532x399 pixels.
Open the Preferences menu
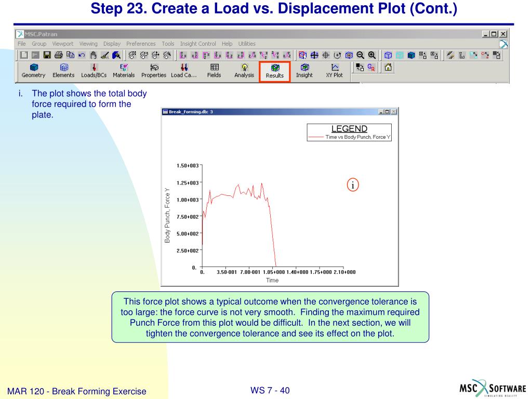(141, 44)
